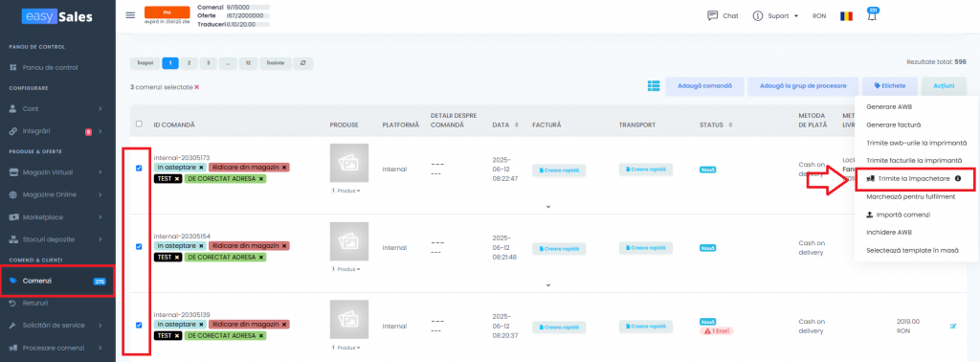This screenshot has height=362, width=980.
Task: Open the notifications bell icon
Action: pos(872,16)
